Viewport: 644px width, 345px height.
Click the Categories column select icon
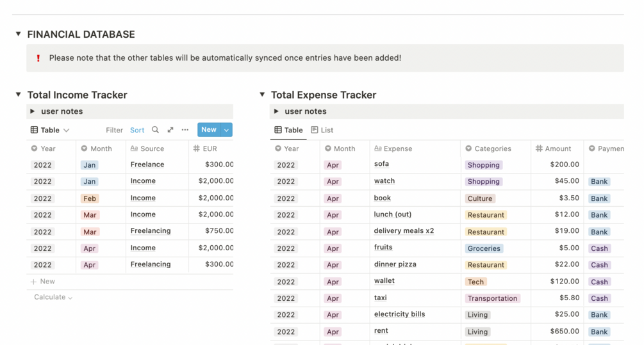point(468,148)
